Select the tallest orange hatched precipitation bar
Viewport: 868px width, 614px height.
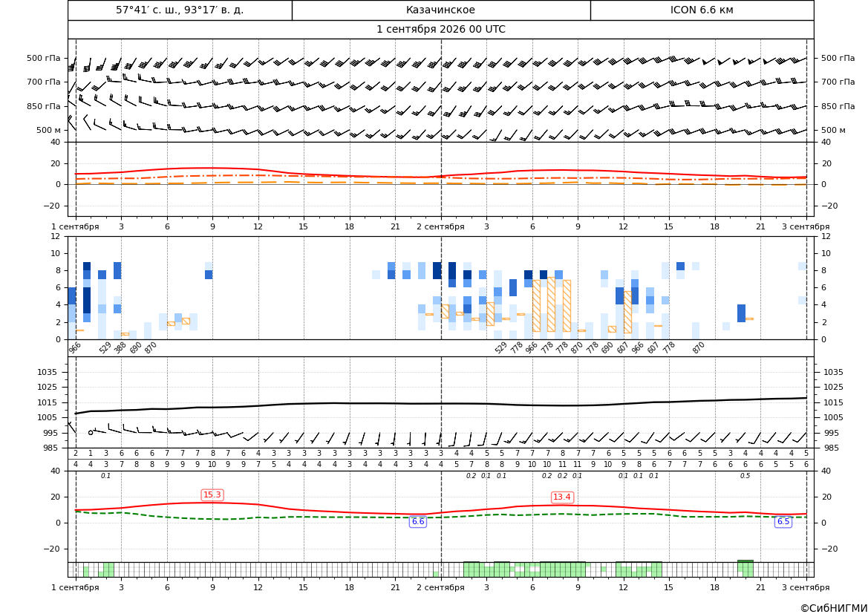(552, 304)
